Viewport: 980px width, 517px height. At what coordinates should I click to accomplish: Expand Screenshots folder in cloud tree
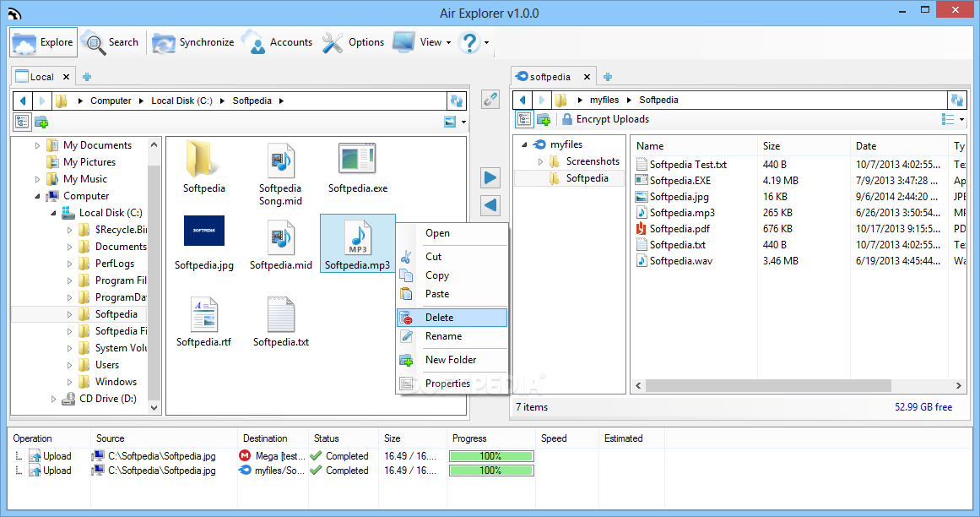pos(540,161)
